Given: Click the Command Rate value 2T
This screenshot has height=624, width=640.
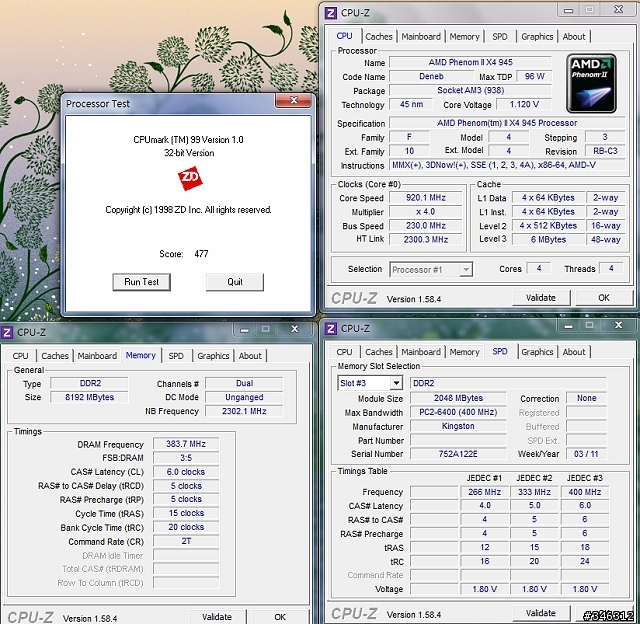Looking at the screenshot, I should coord(186,541).
